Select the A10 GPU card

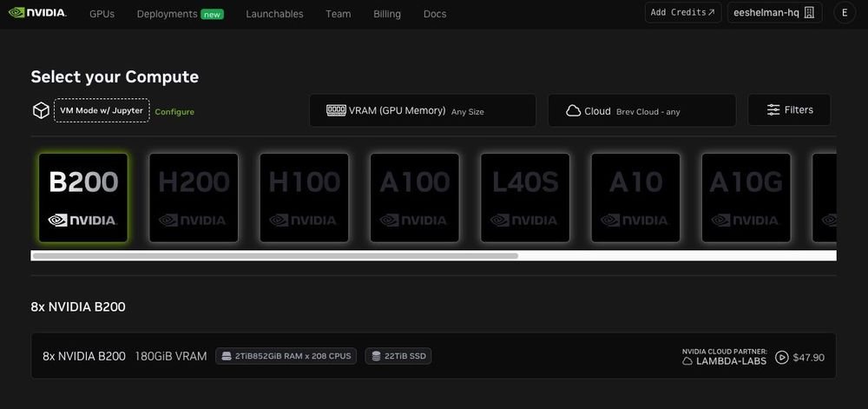[635, 198]
